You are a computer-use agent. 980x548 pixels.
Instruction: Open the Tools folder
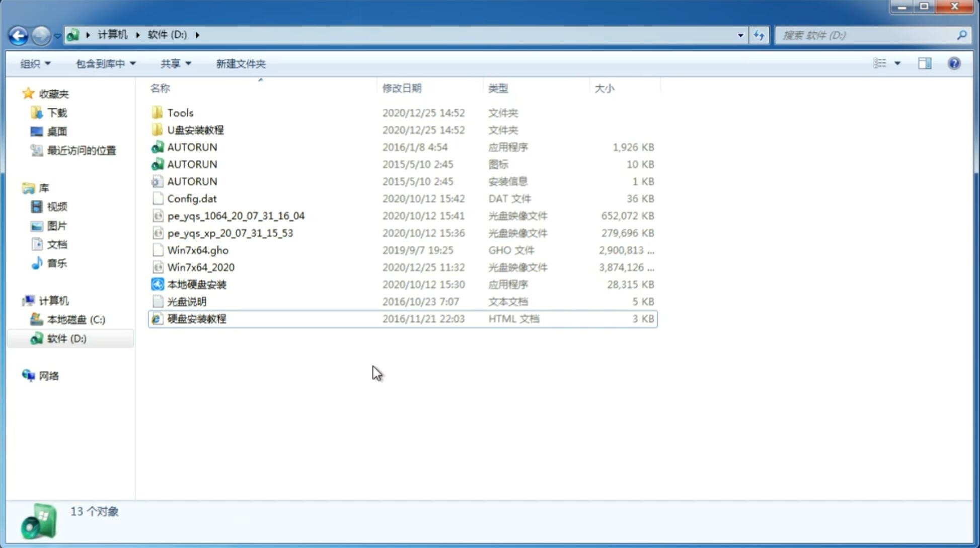(x=180, y=112)
